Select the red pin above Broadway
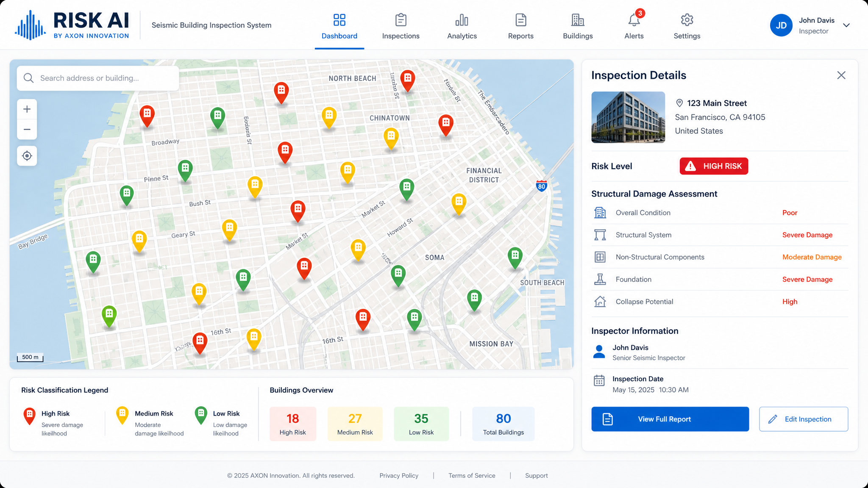 click(147, 116)
